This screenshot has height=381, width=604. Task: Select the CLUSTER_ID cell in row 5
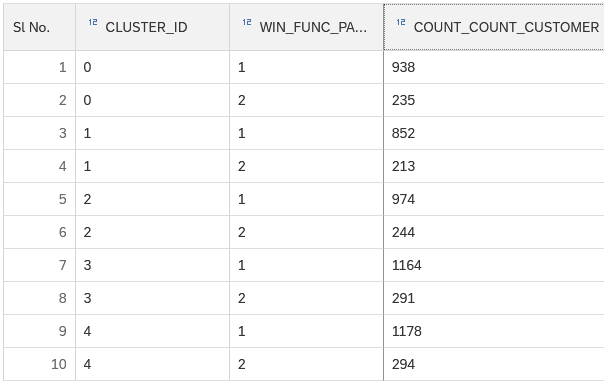tap(153, 199)
